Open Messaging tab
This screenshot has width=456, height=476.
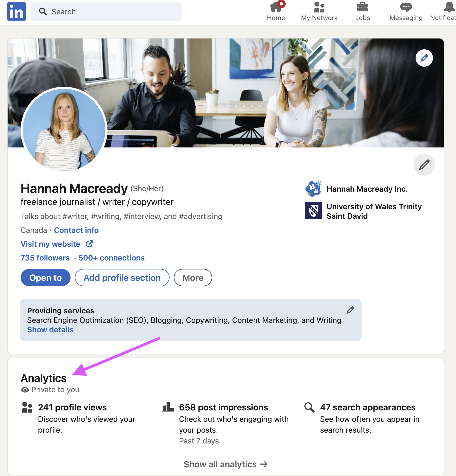point(406,11)
